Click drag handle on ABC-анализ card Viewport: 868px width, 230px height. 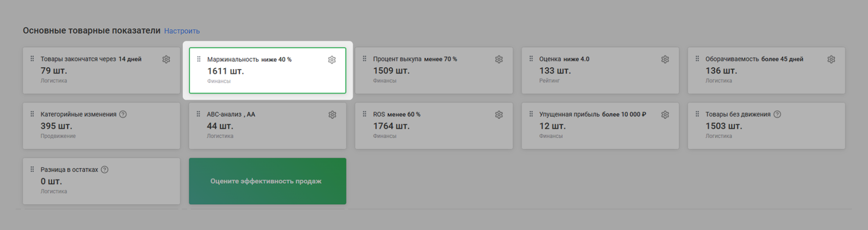tap(198, 114)
